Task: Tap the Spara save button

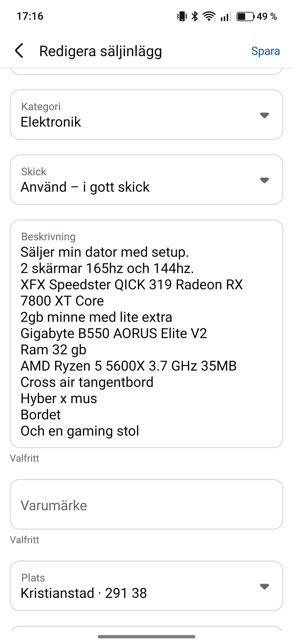Action: pos(265,51)
